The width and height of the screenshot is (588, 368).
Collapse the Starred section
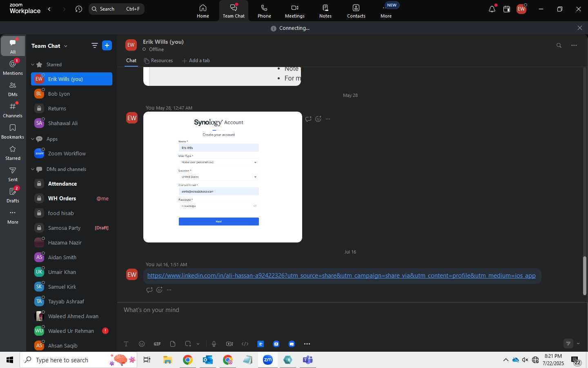[33, 65]
